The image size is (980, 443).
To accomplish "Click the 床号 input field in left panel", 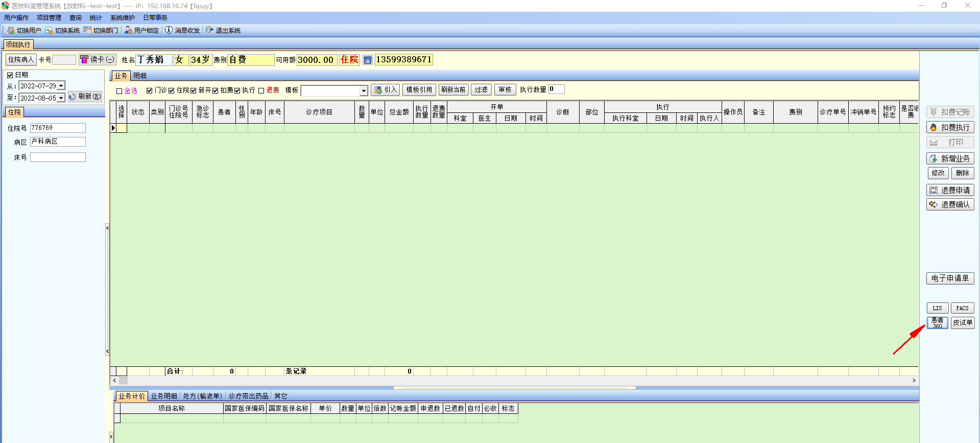I will click(58, 157).
